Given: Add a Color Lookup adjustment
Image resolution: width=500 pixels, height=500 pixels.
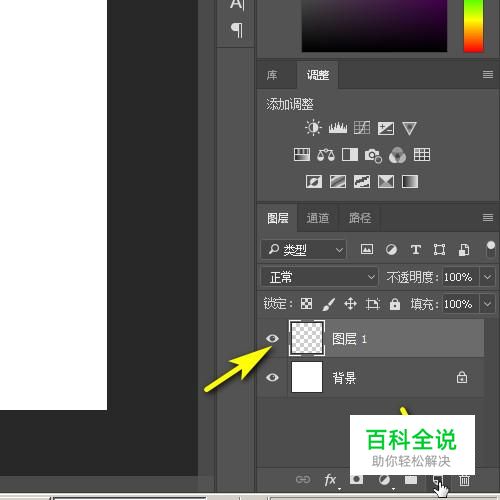Looking at the screenshot, I should pyautogui.click(x=422, y=155).
